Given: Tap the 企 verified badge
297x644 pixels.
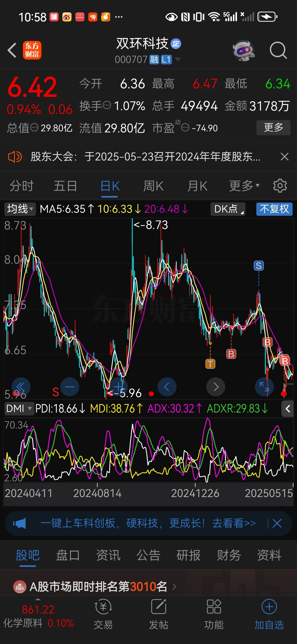Looking at the screenshot, I should point(176,44).
